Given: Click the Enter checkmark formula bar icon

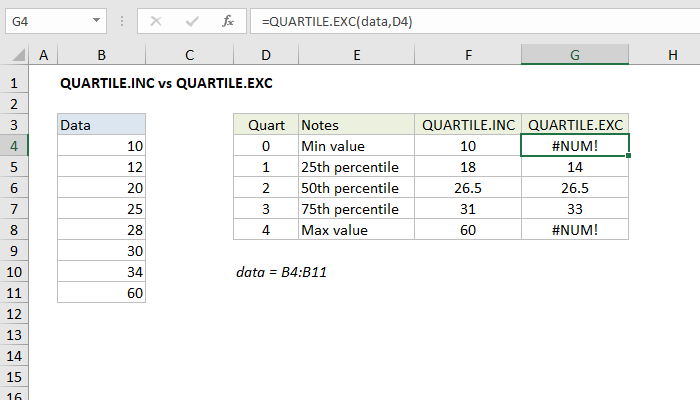Looking at the screenshot, I should coord(190,20).
